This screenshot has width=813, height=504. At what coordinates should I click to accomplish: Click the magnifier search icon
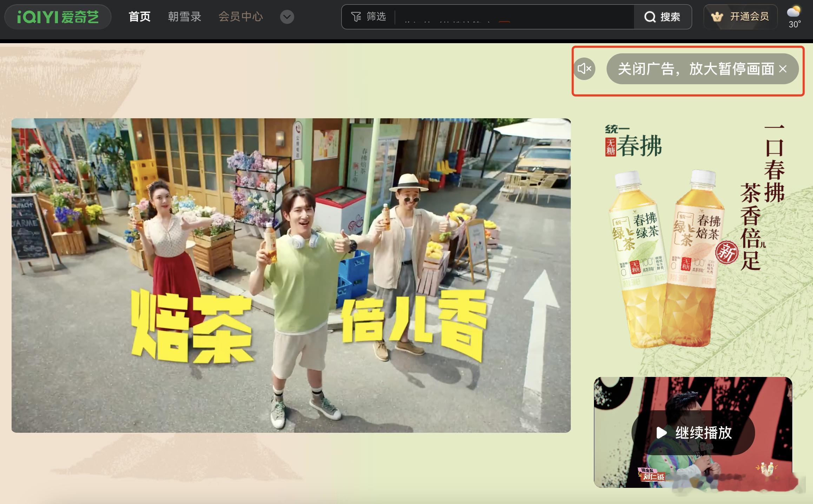[650, 17]
